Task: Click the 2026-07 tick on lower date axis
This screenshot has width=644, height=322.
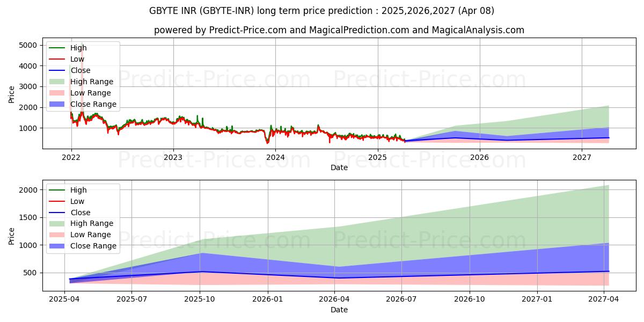Action: pyautogui.click(x=402, y=299)
